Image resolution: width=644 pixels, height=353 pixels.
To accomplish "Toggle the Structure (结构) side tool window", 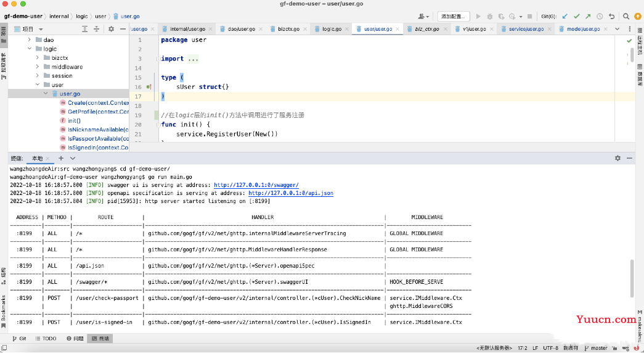I will pos(3,276).
